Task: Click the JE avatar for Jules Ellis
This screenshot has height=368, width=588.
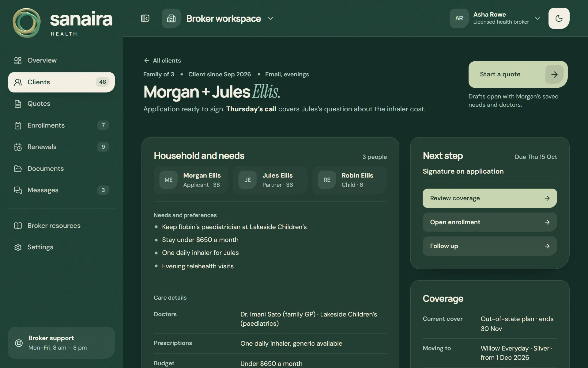Action: click(248, 180)
